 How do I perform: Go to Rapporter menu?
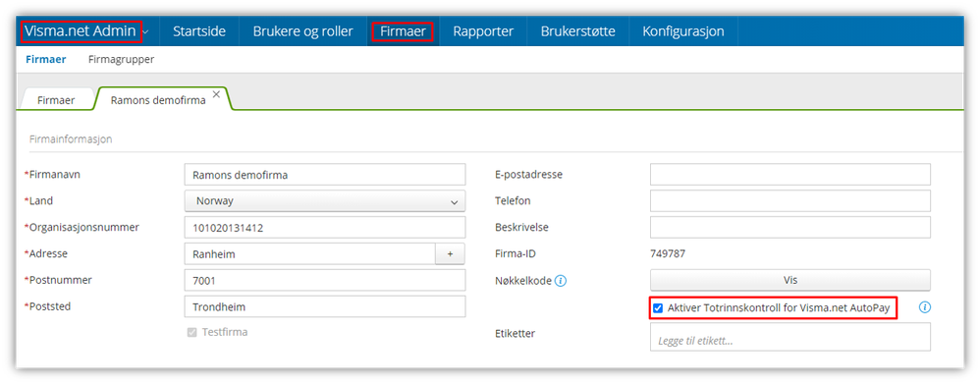point(483,31)
